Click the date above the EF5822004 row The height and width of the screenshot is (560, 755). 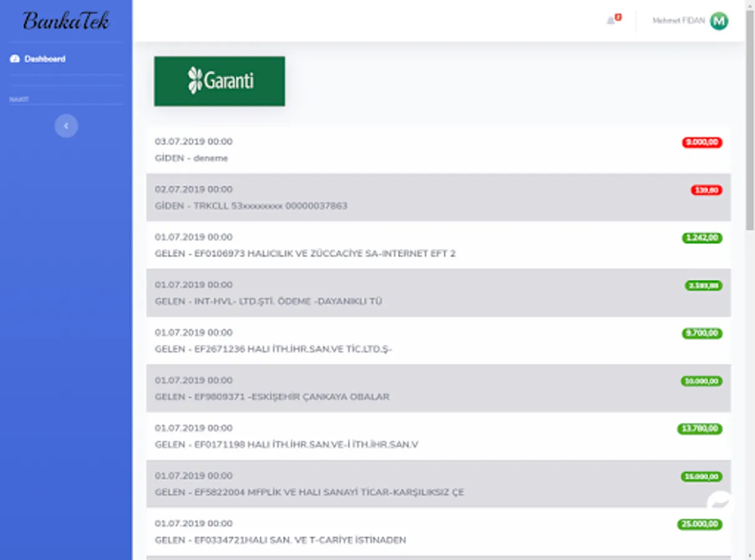click(194, 475)
